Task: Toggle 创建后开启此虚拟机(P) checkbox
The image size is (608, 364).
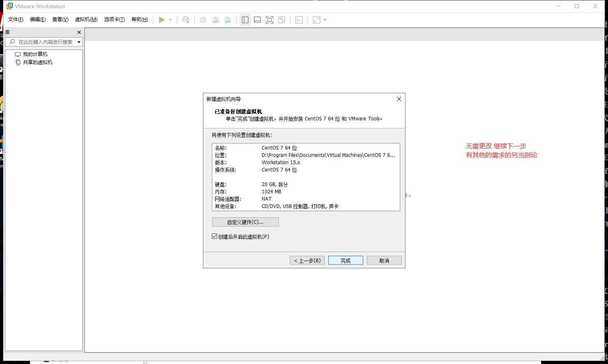Action: (x=214, y=236)
